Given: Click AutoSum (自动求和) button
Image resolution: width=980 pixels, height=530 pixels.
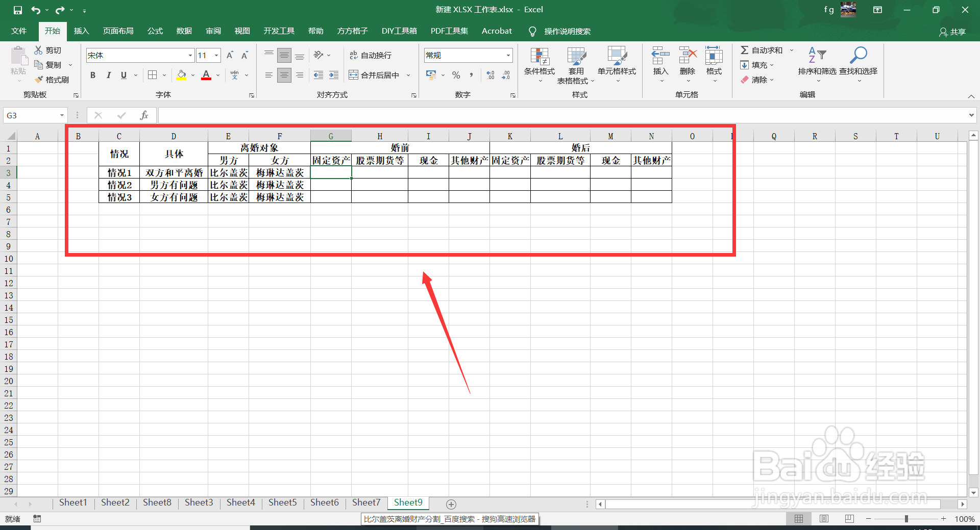Looking at the screenshot, I should [761, 50].
